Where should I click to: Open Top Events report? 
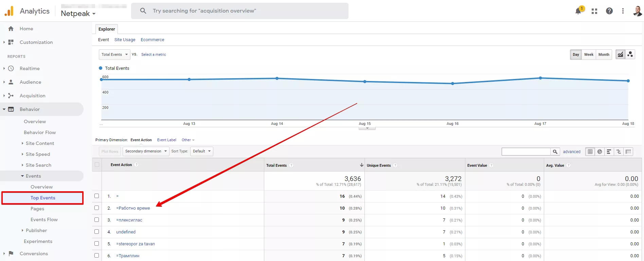[43, 198]
